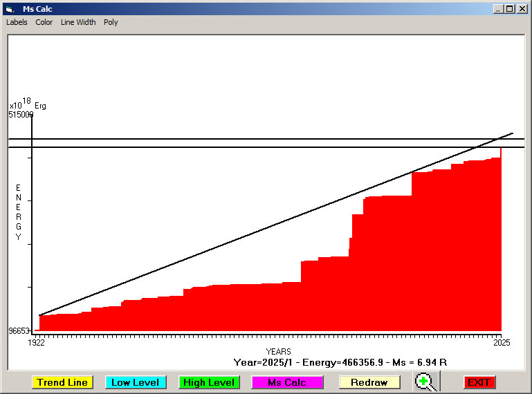The height and width of the screenshot is (394, 532).
Task: Open the Color menu
Action: (x=44, y=22)
